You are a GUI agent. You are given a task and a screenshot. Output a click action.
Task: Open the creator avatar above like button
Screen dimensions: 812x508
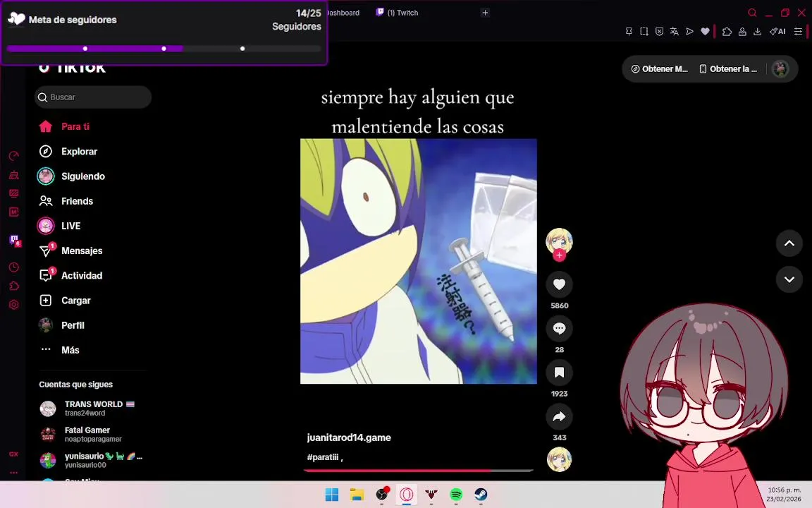[559, 241]
